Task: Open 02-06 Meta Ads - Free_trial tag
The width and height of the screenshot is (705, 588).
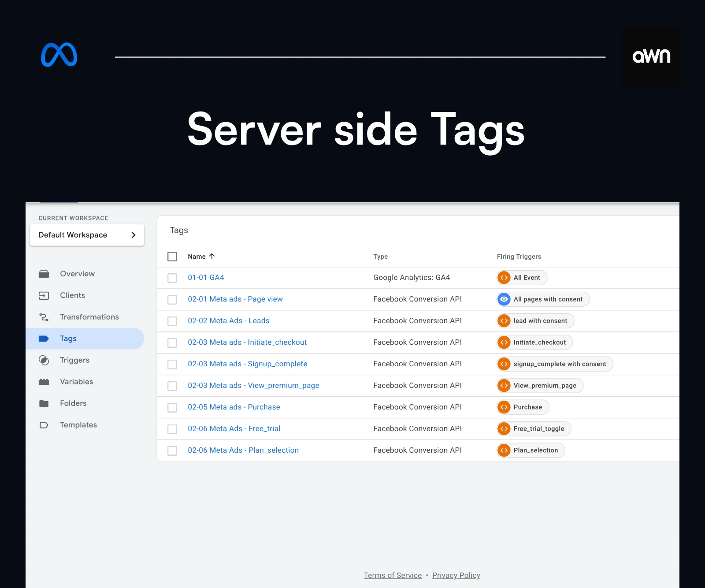Action: (x=234, y=429)
